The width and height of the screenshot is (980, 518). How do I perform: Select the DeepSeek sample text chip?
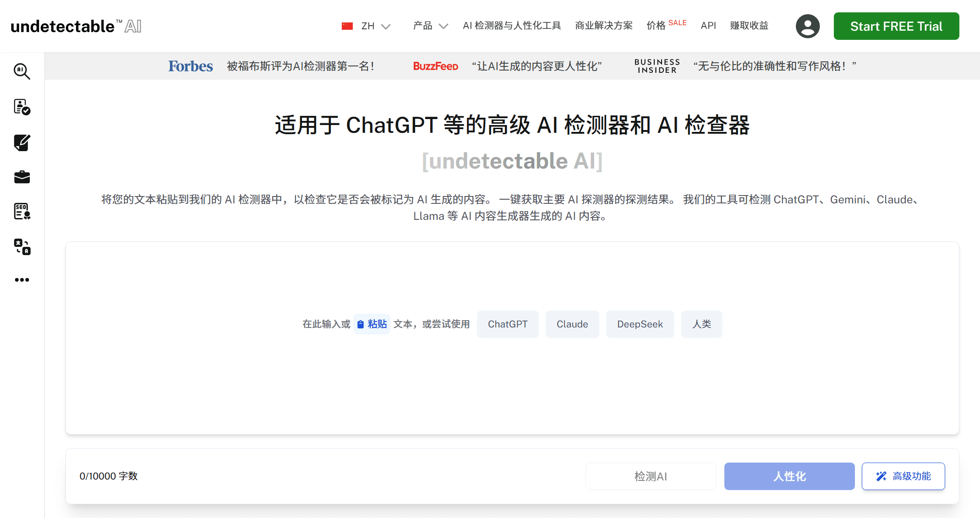tap(640, 324)
